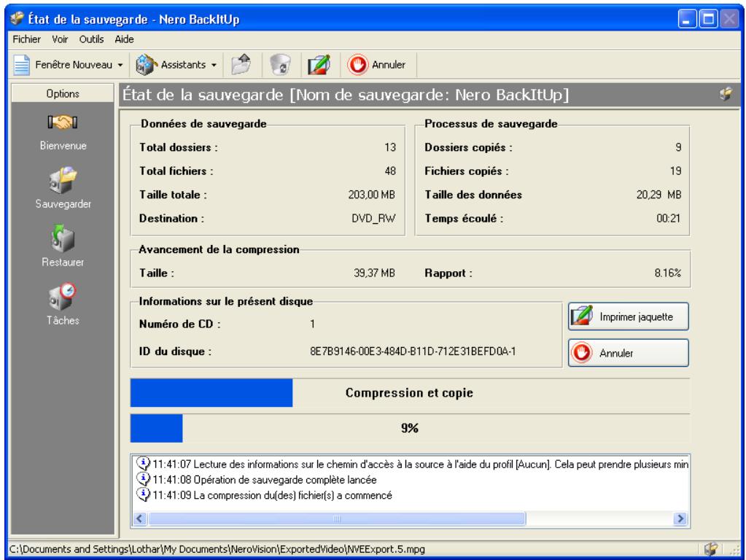
Task: Expand the Fenêtre Nouveau dropdown arrow
Action: tap(120, 65)
